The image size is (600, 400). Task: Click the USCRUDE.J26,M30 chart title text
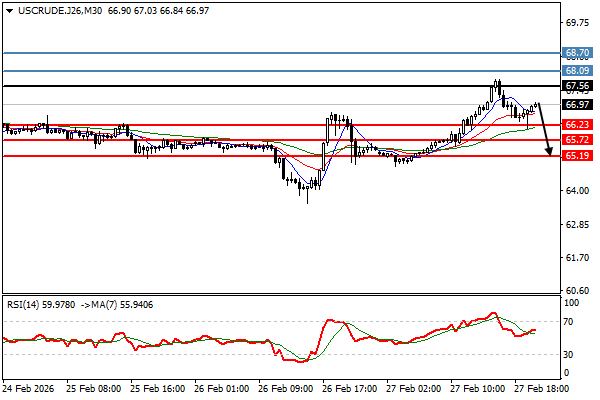tap(55, 9)
